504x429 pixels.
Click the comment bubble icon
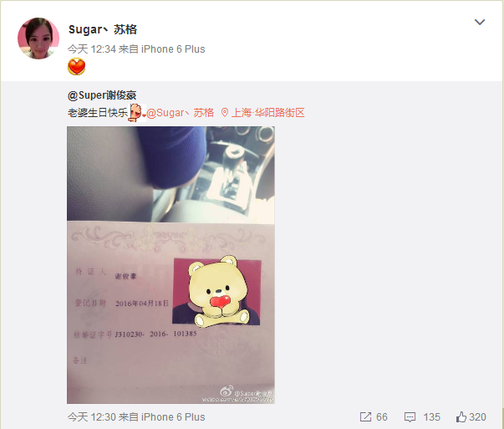410,417
